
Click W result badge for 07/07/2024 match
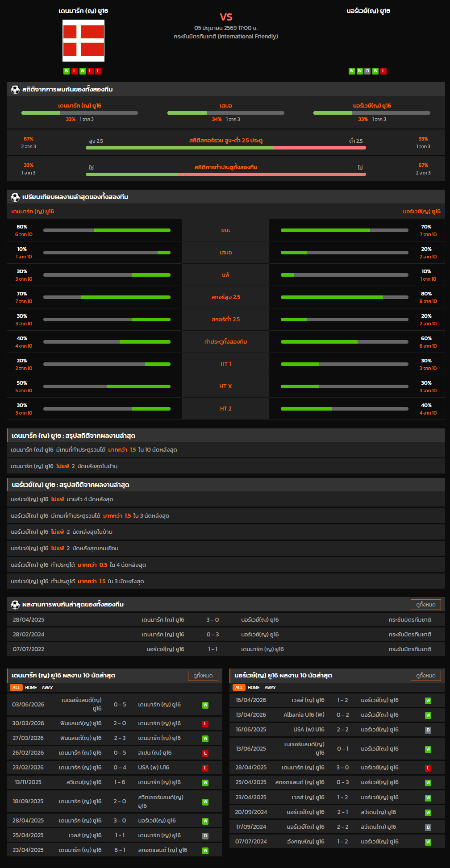[428, 842]
